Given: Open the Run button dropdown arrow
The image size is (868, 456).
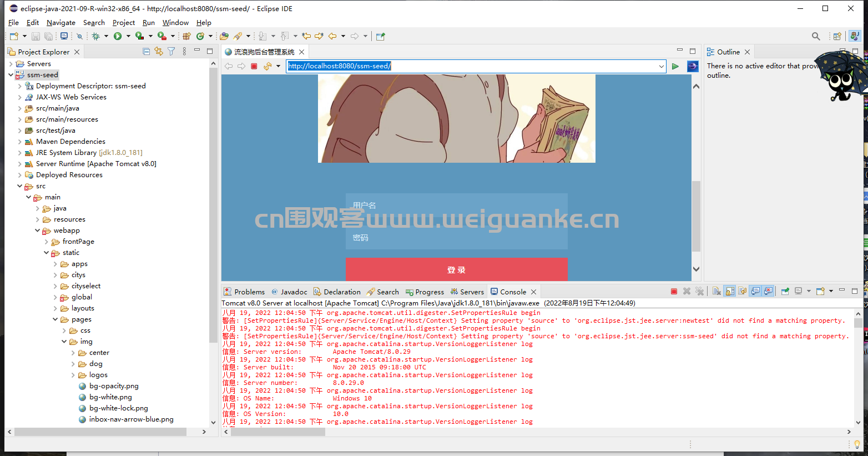Looking at the screenshot, I should (128, 36).
